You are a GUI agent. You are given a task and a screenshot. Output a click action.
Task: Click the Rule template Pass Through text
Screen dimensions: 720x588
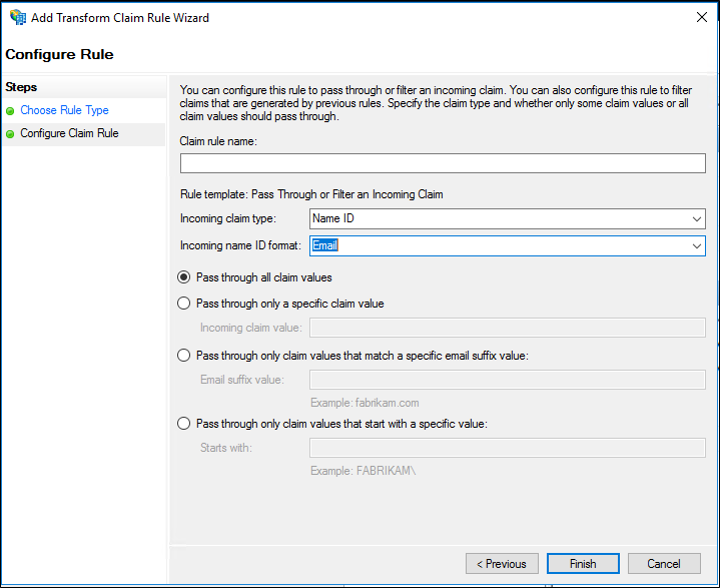[311, 194]
